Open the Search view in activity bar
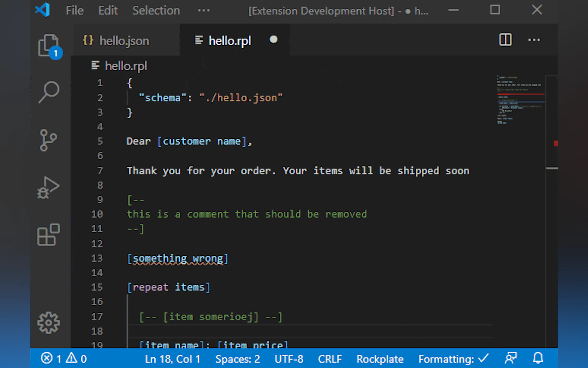 [49, 92]
